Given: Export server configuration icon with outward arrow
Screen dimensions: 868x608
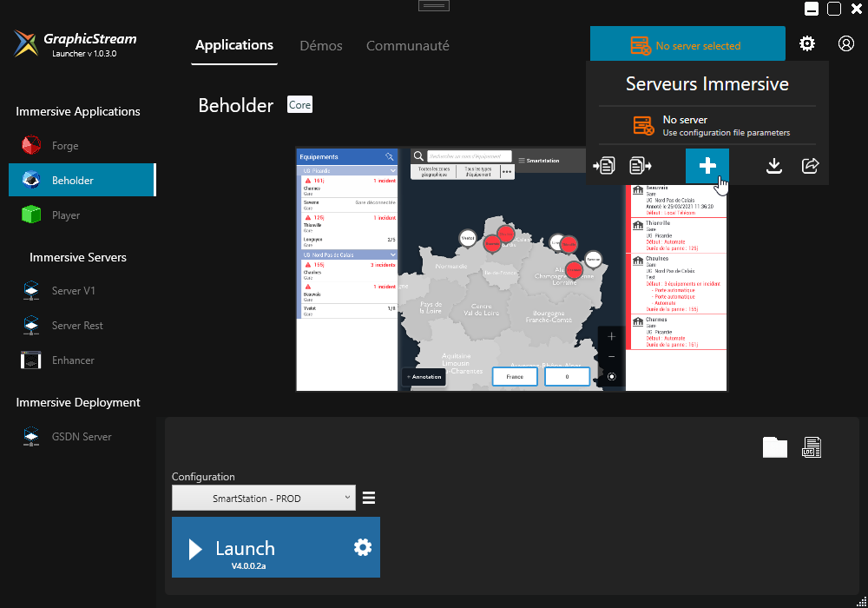Looking at the screenshot, I should point(641,166).
